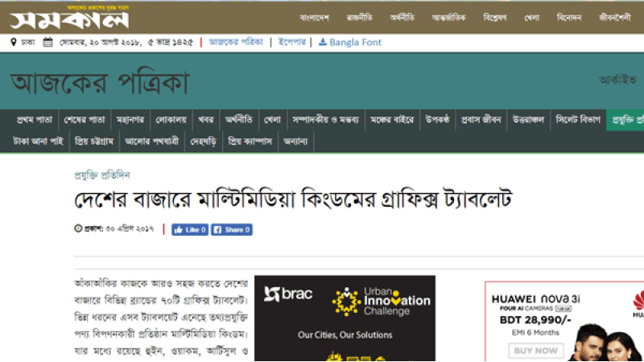Click the ঢাকা location text
The image size is (644, 362).
tap(28, 42)
